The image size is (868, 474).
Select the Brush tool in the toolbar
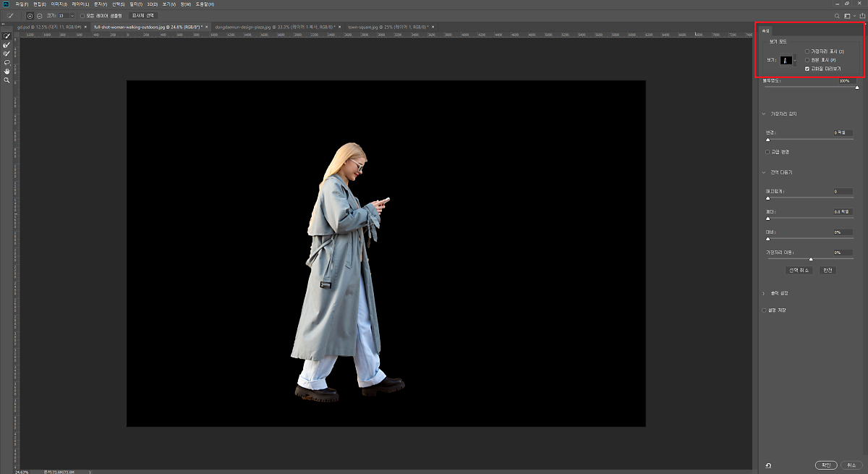tap(7, 54)
